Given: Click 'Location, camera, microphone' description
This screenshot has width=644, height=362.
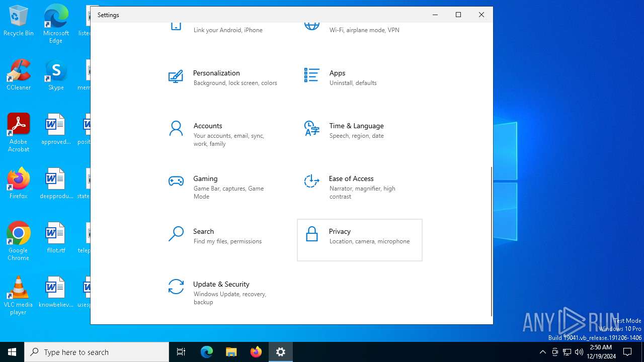Looking at the screenshot, I should click(369, 241).
